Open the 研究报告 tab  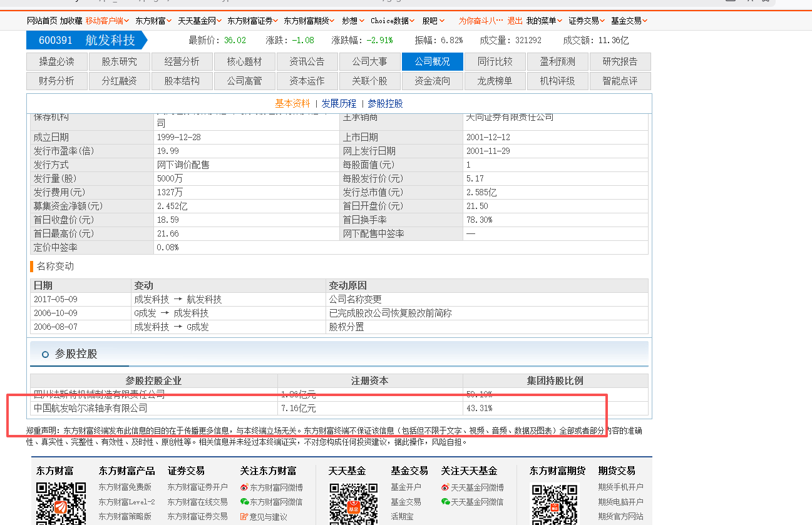pyautogui.click(x=620, y=61)
